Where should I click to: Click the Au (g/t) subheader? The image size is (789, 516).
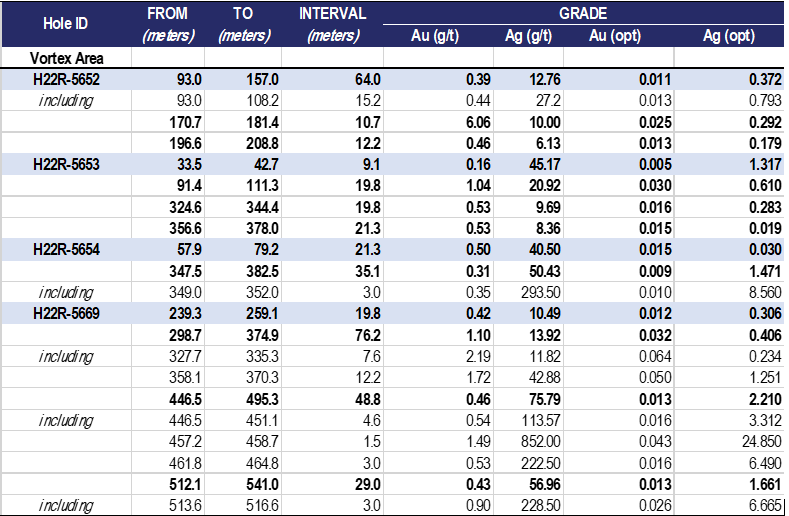pyautogui.click(x=435, y=36)
